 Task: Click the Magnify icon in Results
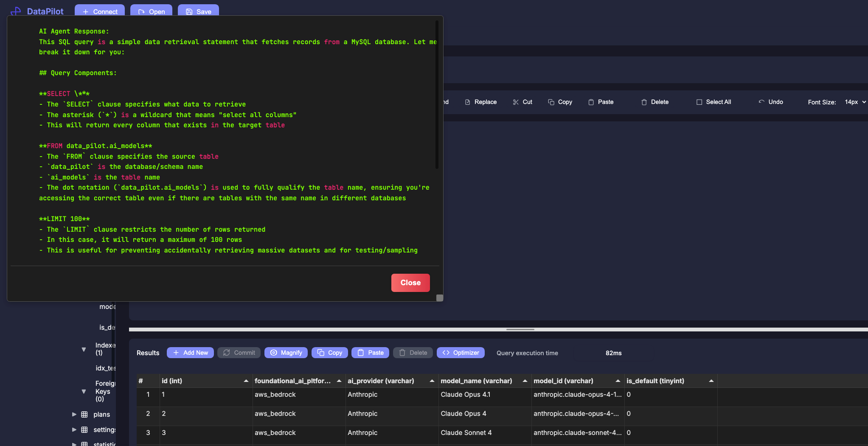tap(274, 353)
